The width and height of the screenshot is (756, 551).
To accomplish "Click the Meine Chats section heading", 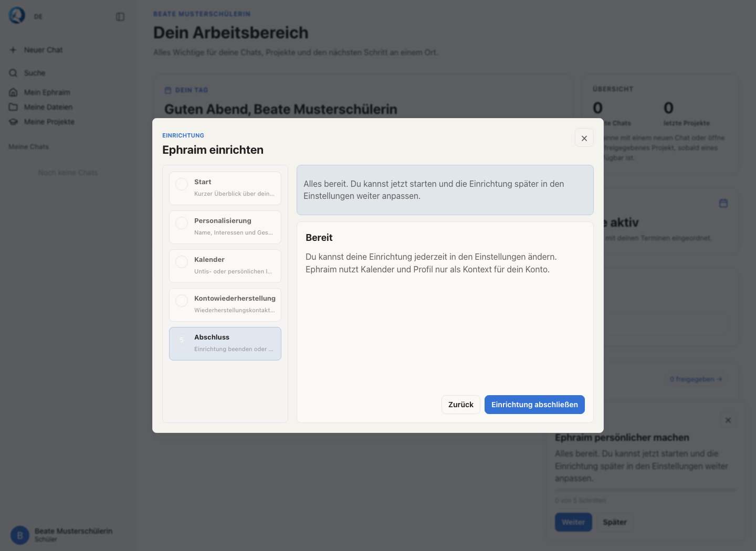I will [28, 147].
